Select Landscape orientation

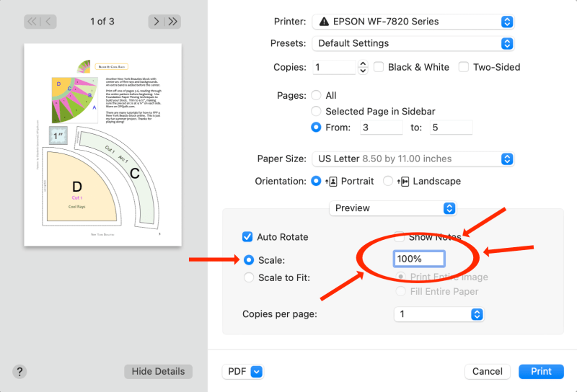point(389,181)
